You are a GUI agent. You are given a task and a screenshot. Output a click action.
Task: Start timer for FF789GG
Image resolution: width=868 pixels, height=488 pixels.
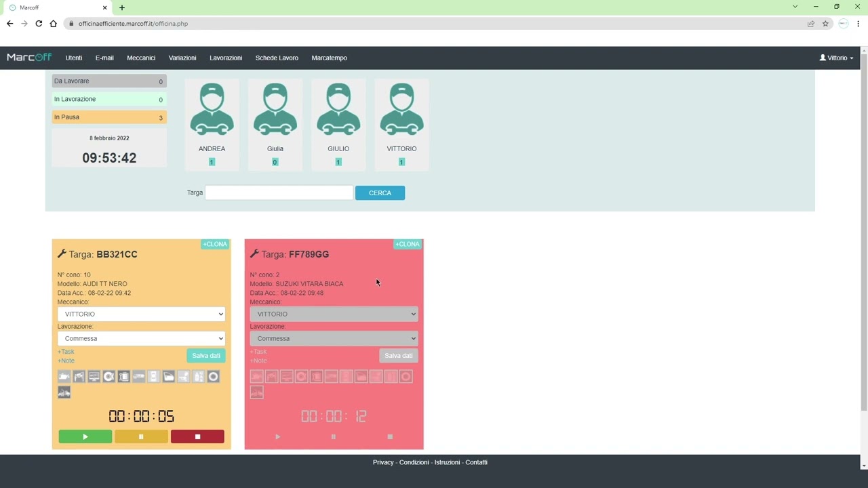coord(278,436)
